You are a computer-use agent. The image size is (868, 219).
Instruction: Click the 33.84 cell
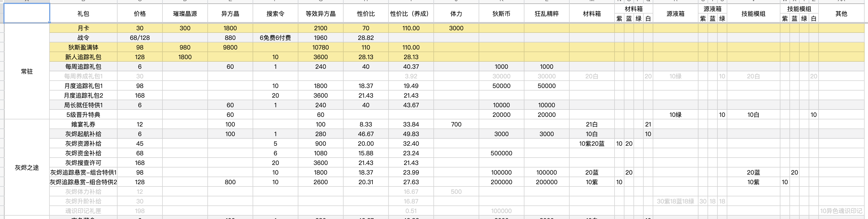411,124
